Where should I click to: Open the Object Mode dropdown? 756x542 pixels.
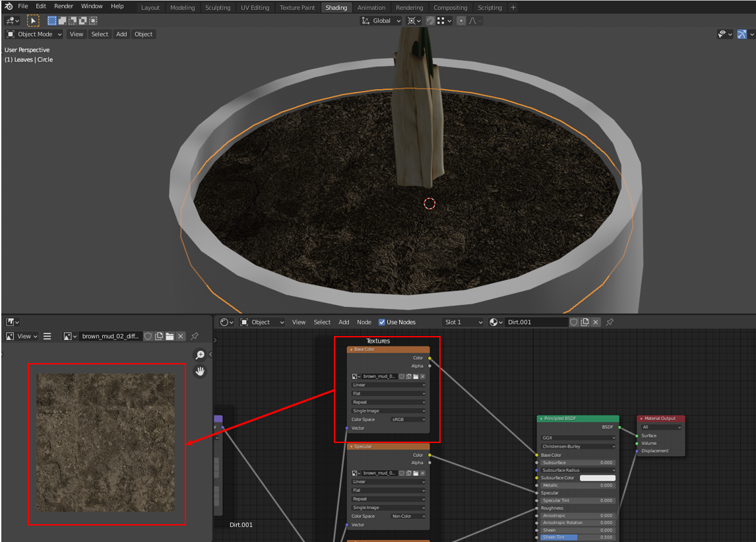(x=34, y=34)
